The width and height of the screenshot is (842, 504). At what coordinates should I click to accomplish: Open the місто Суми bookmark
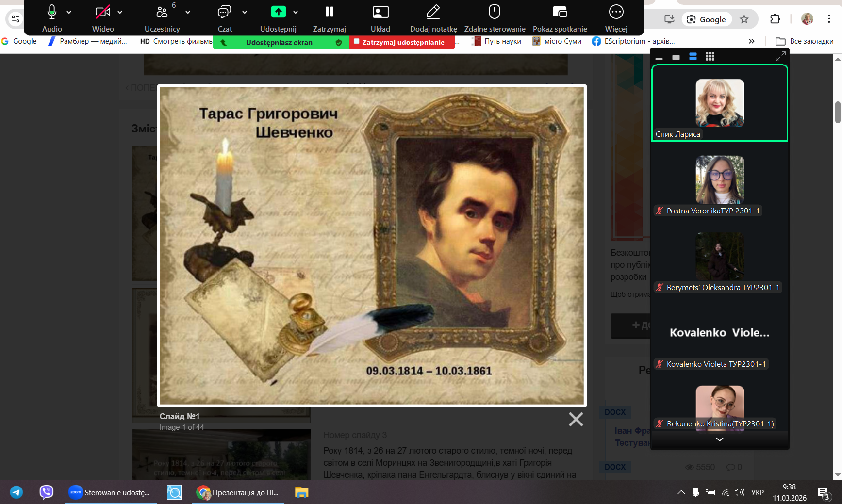point(557,41)
